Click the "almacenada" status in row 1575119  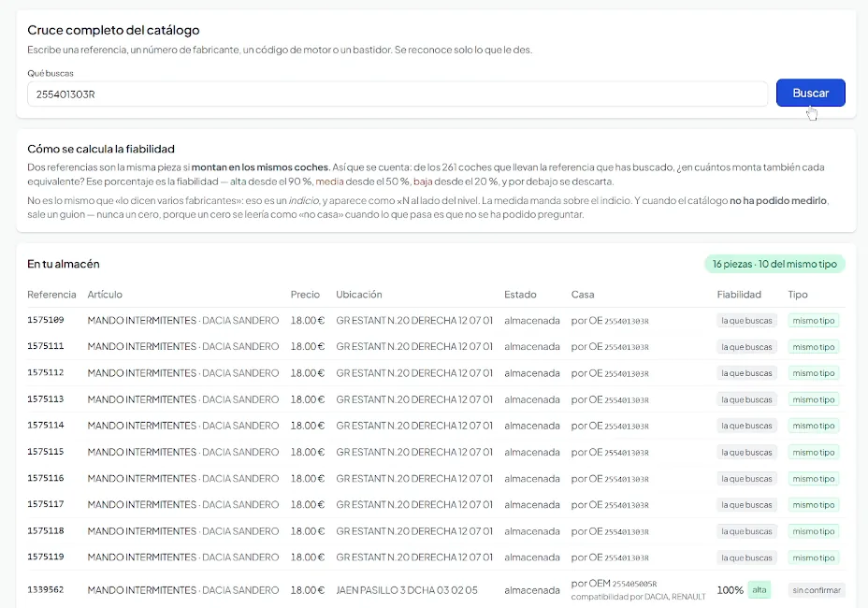[x=532, y=557]
